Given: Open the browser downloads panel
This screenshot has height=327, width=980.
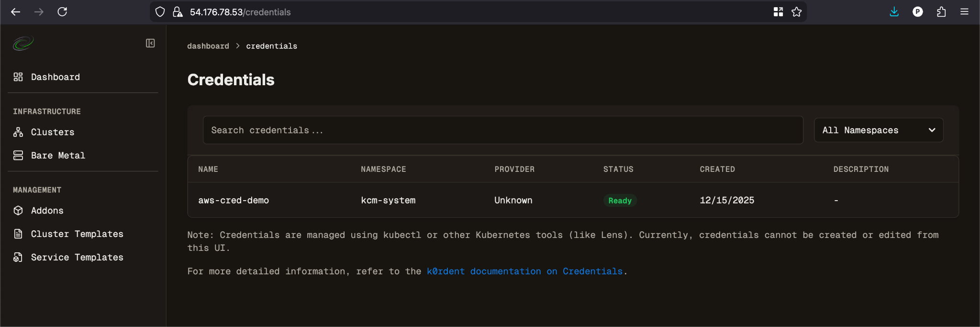Looking at the screenshot, I should point(894,12).
